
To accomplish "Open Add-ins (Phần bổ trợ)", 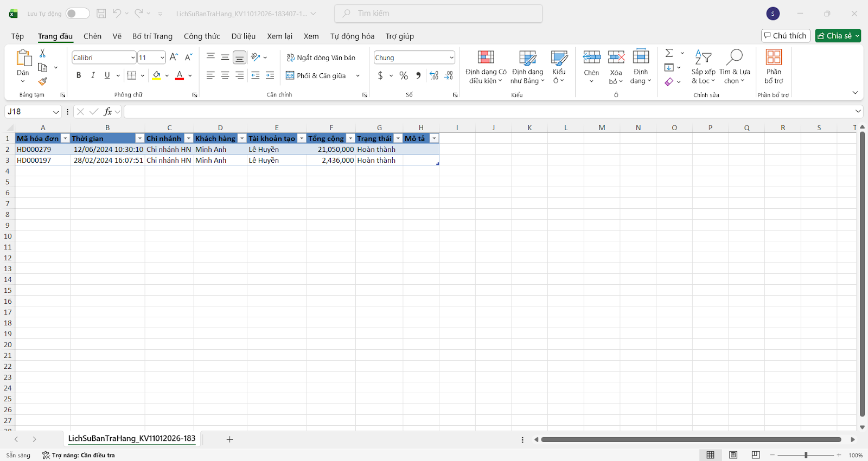I will click(774, 67).
